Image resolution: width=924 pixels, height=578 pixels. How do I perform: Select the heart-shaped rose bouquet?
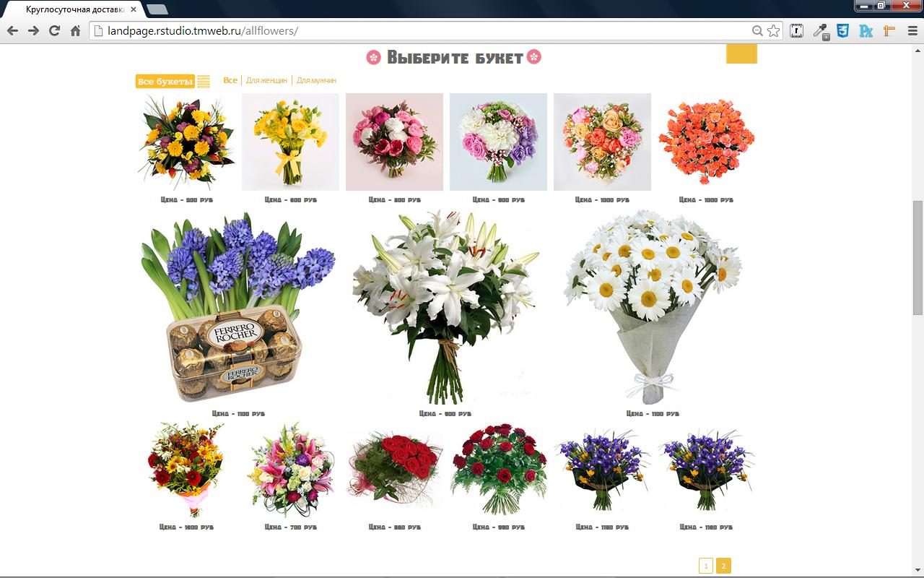click(602, 142)
